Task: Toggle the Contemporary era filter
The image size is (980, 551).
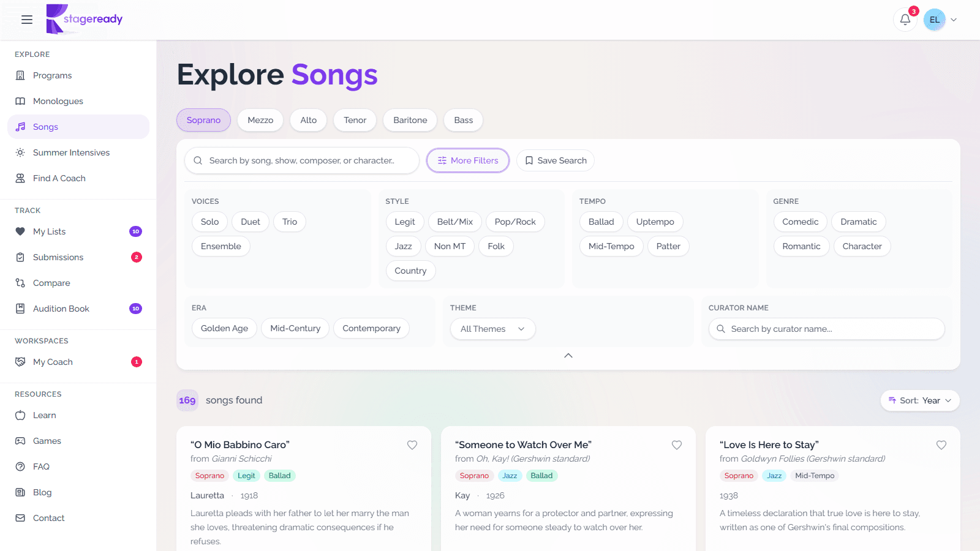Action: [x=371, y=328]
